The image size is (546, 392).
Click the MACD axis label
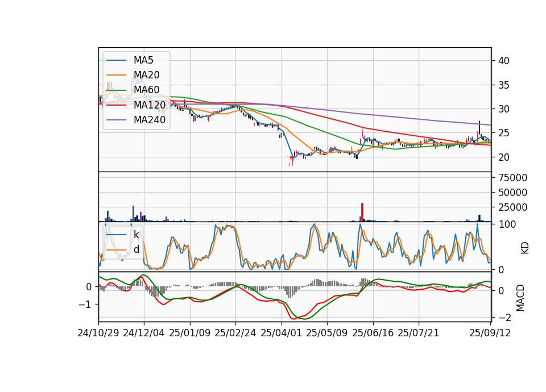520,298
